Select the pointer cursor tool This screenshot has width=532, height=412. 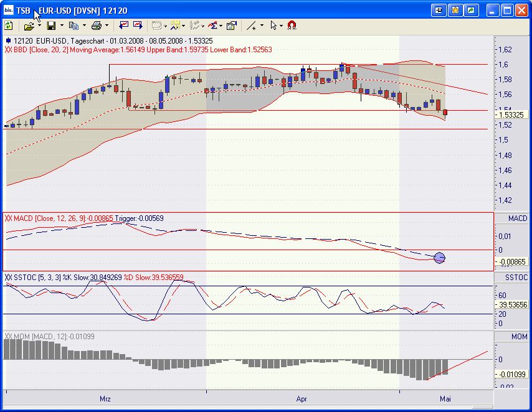(273, 26)
